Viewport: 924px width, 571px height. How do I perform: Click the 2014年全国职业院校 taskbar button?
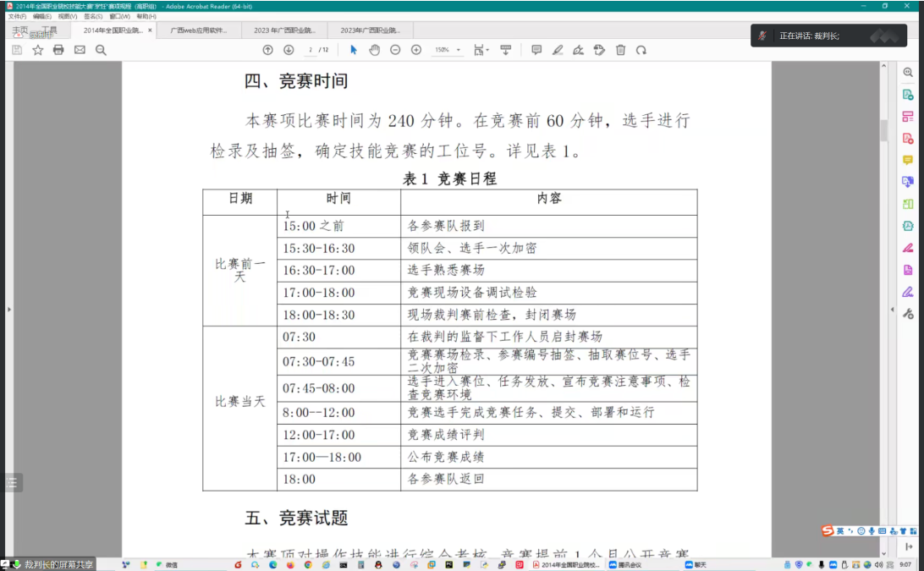[566, 564]
